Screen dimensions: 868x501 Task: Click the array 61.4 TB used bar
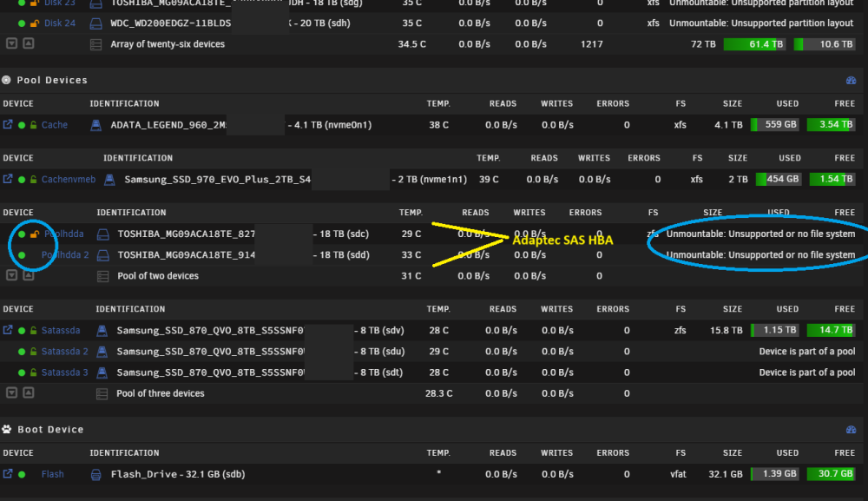(x=754, y=44)
